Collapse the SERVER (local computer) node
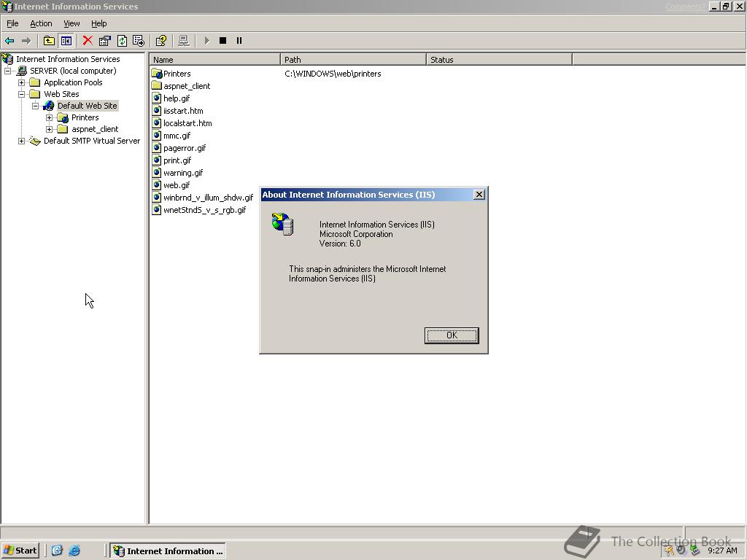The width and height of the screenshot is (747, 560). [7, 71]
